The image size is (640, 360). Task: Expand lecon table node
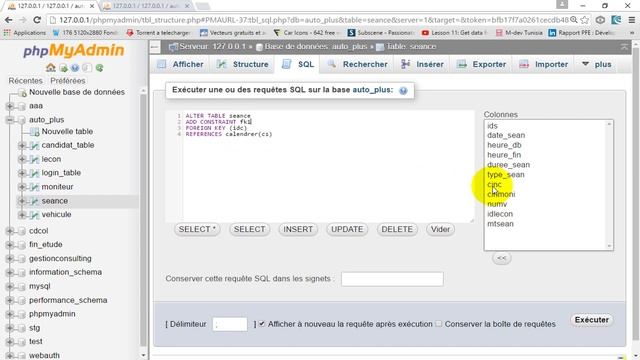pyautogui.click(x=22, y=159)
